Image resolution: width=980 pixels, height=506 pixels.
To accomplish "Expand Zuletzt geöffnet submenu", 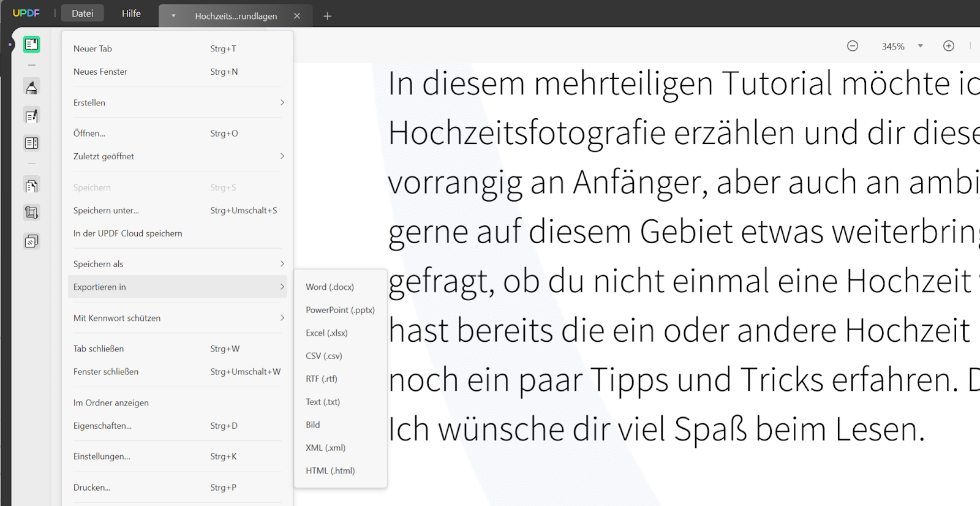I will point(178,156).
